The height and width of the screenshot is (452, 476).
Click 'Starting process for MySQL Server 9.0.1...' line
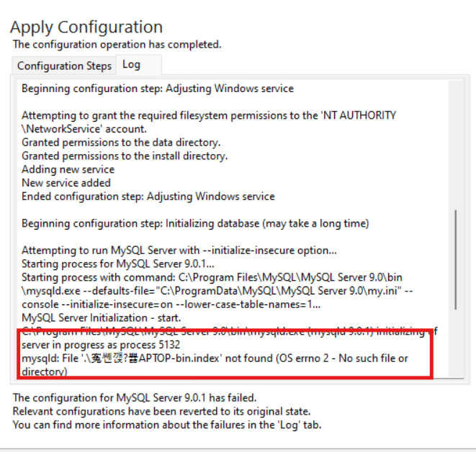coord(118,264)
